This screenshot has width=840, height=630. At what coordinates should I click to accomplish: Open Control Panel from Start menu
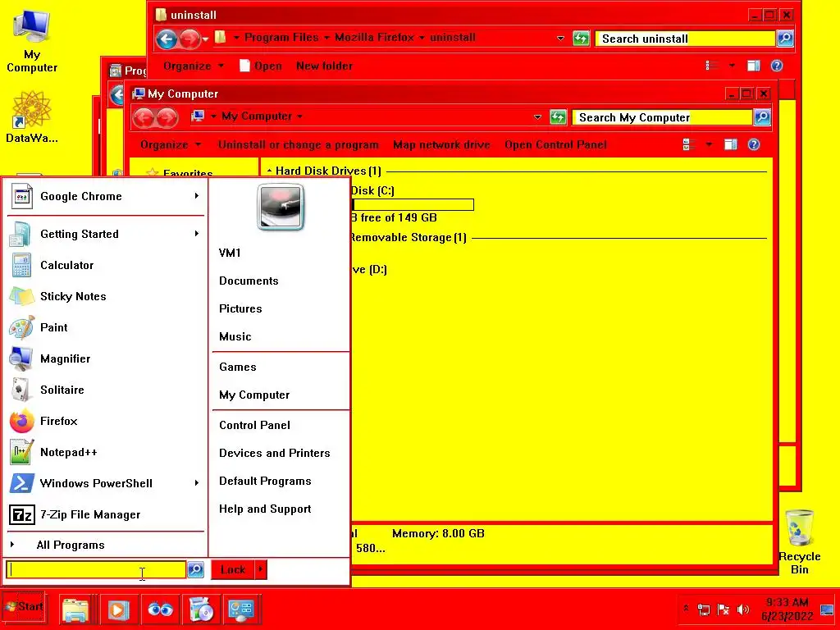[254, 425]
